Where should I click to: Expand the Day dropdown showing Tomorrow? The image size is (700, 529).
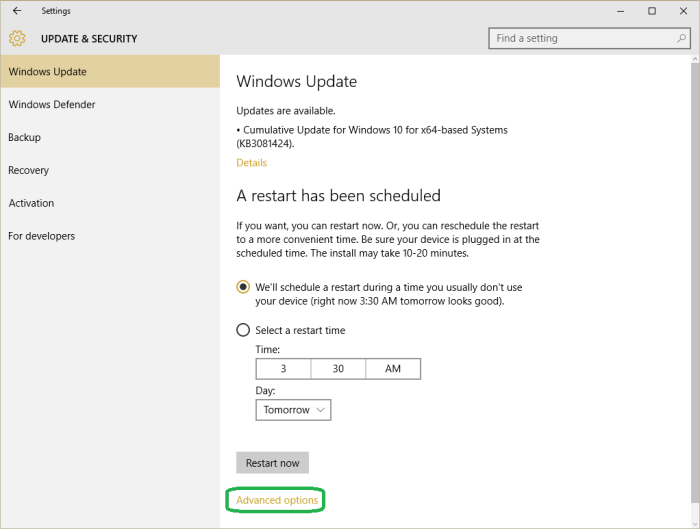293,410
